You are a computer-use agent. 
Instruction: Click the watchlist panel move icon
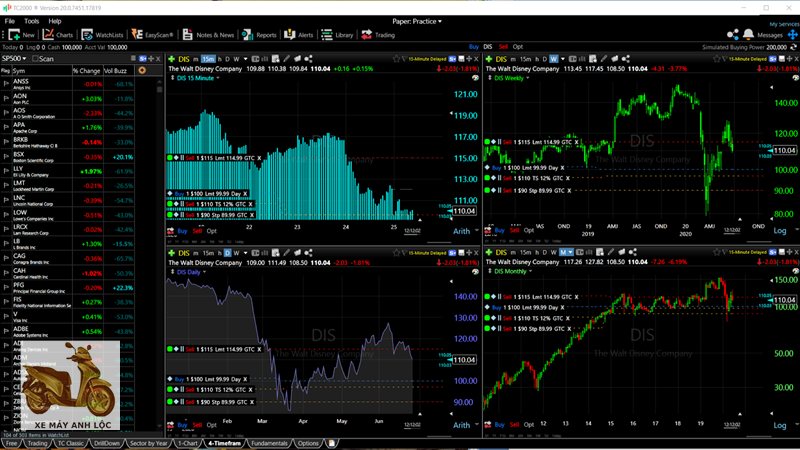(x=151, y=59)
